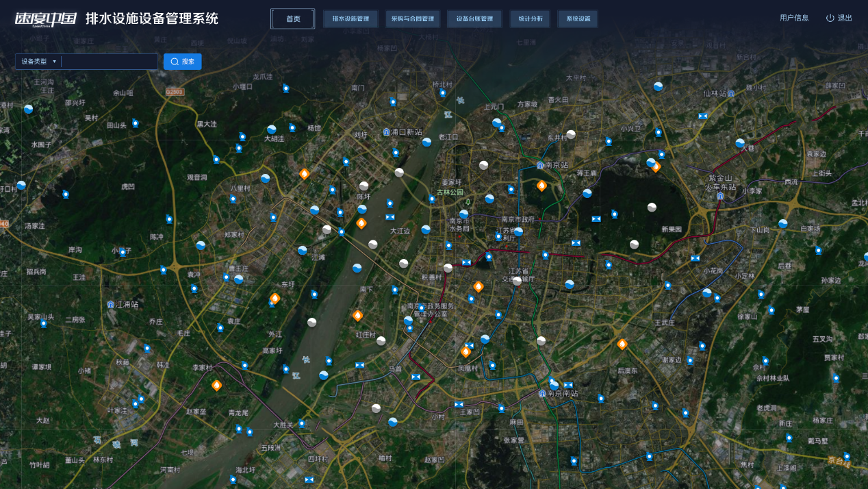Open the gray circle marker near 积善村
Viewport: 868px width, 489px height.
click(x=448, y=268)
